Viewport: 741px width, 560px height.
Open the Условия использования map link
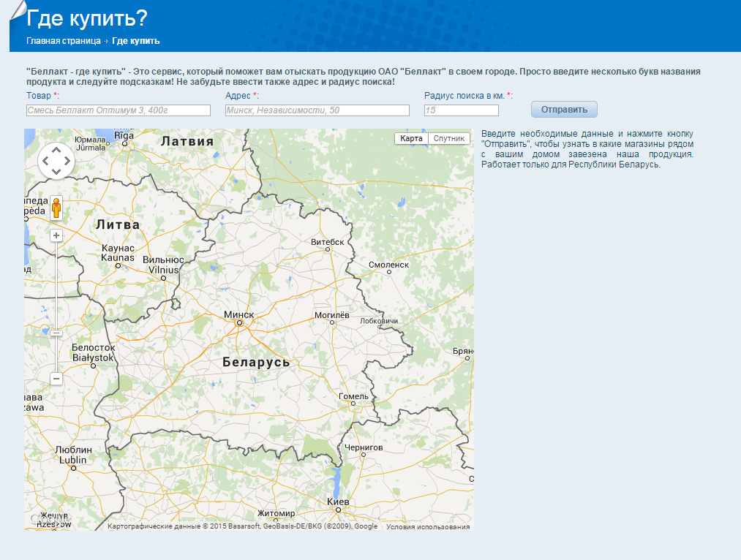pyautogui.click(x=428, y=526)
